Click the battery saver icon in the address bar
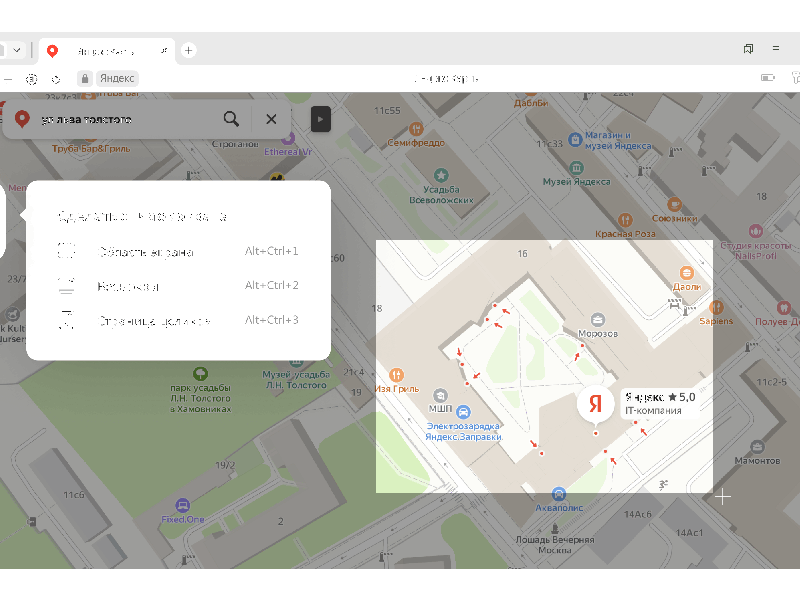This screenshot has width=800, height=600. pos(768,78)
